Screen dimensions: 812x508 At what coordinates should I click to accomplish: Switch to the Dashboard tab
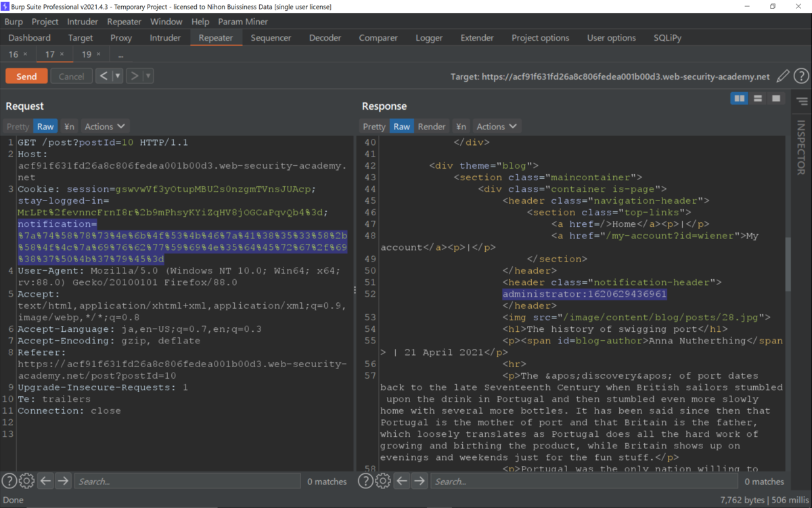tap(30, 38)
